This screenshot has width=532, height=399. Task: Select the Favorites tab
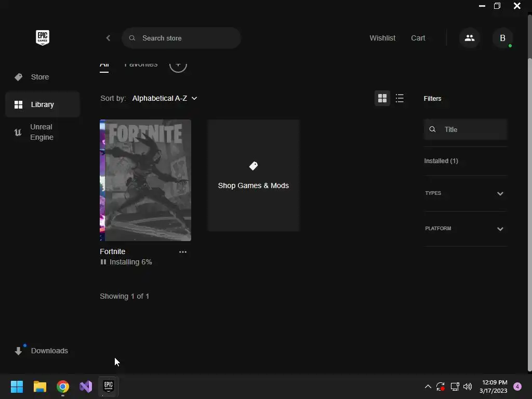tap(141, 64)
